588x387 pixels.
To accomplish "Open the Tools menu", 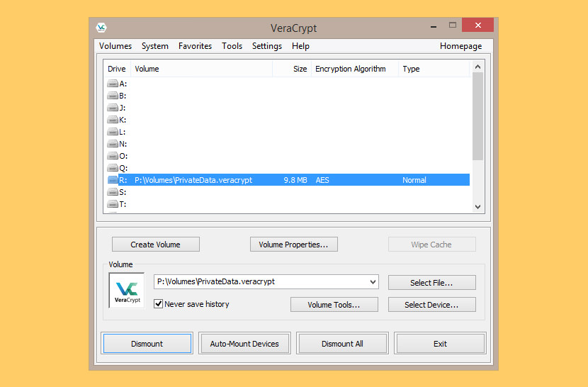I will pyautogui.click(x=232, y=46).
